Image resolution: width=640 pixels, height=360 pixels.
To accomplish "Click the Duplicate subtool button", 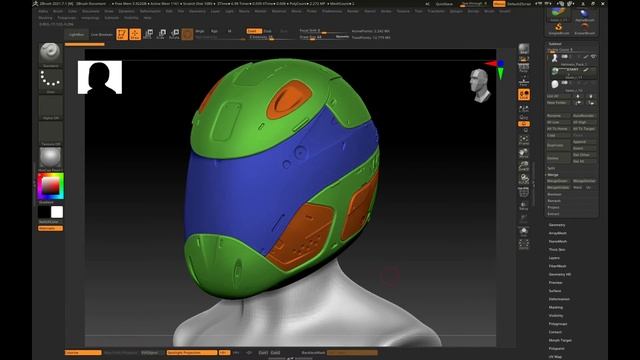I will coord(558,145).
